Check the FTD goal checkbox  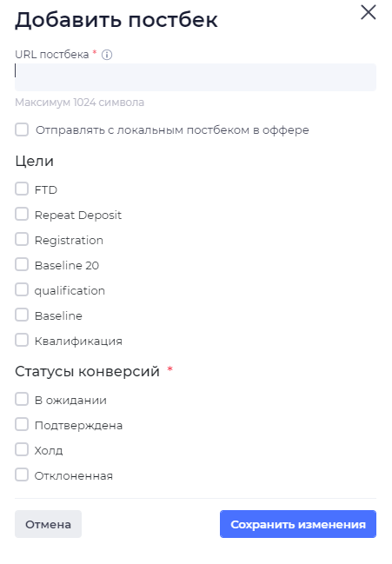point(22,189)
